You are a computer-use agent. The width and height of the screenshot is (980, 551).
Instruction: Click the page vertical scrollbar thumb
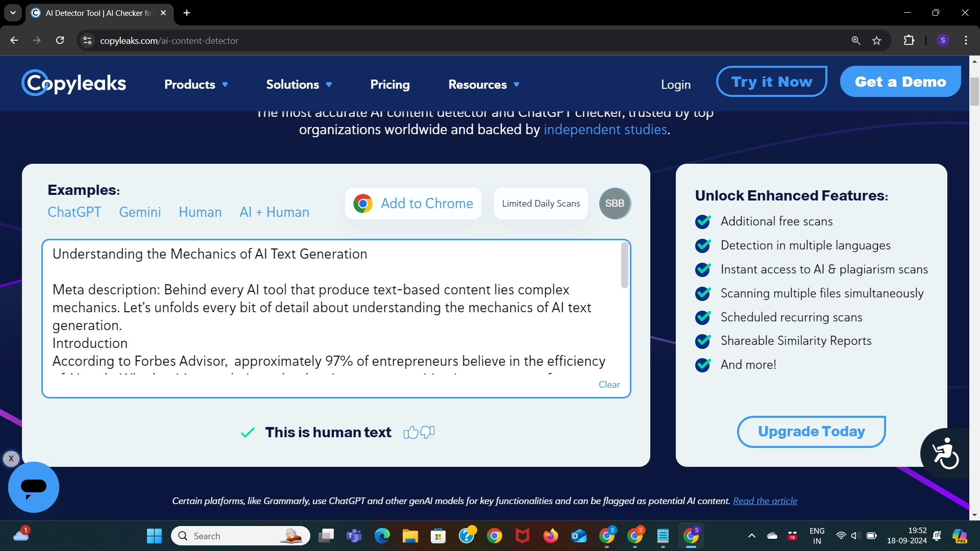pyautogui.click(x=974, y=92)
